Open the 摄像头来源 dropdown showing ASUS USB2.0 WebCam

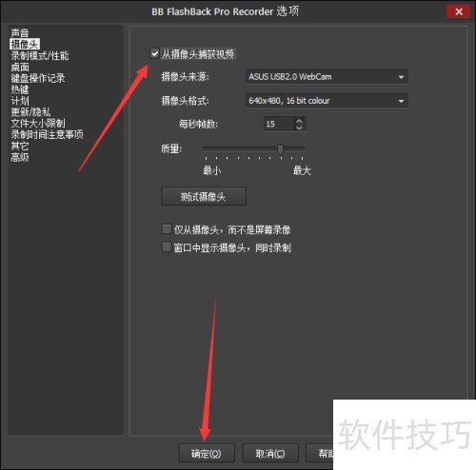pyautogui.click(x=327, y=77)
